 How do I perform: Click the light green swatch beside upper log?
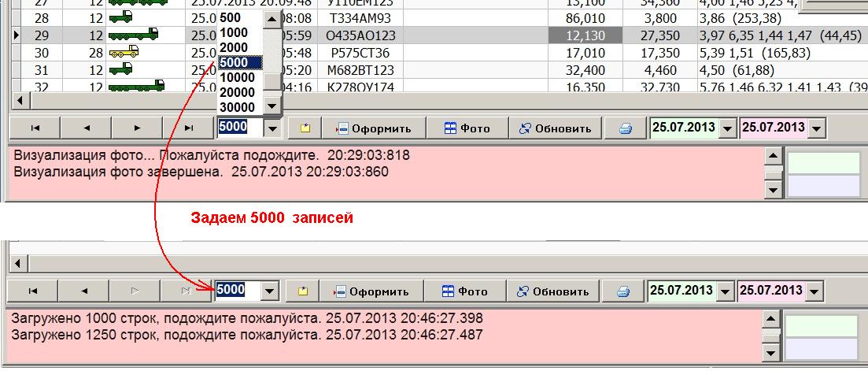824,162
